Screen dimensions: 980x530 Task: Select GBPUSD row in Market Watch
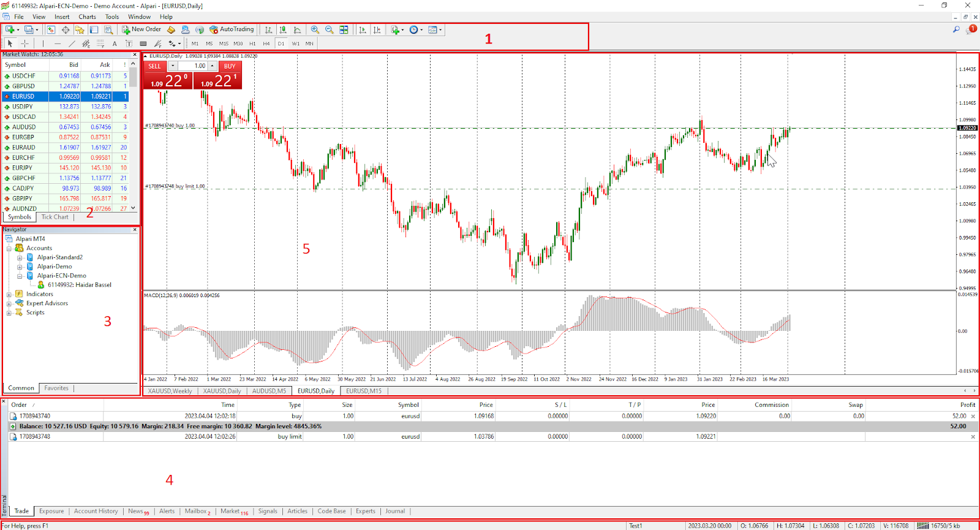point(65,86)
